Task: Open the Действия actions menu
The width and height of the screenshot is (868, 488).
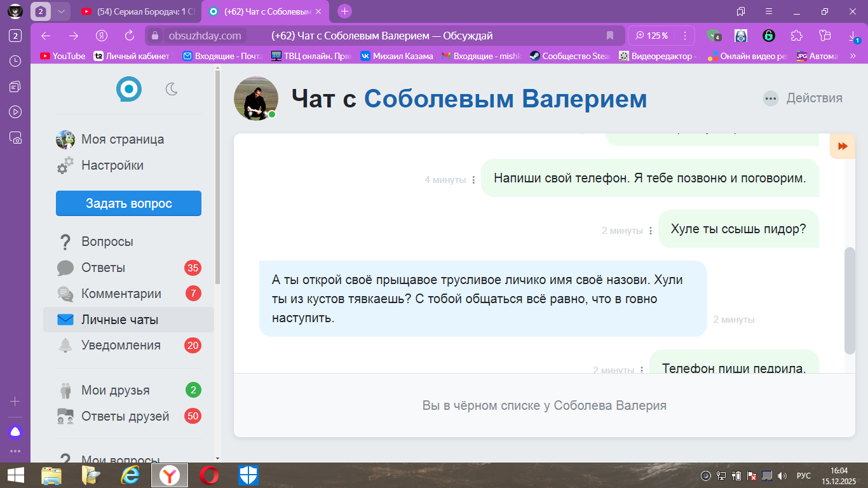Action: pyautogui.click(x=803, y=98)
